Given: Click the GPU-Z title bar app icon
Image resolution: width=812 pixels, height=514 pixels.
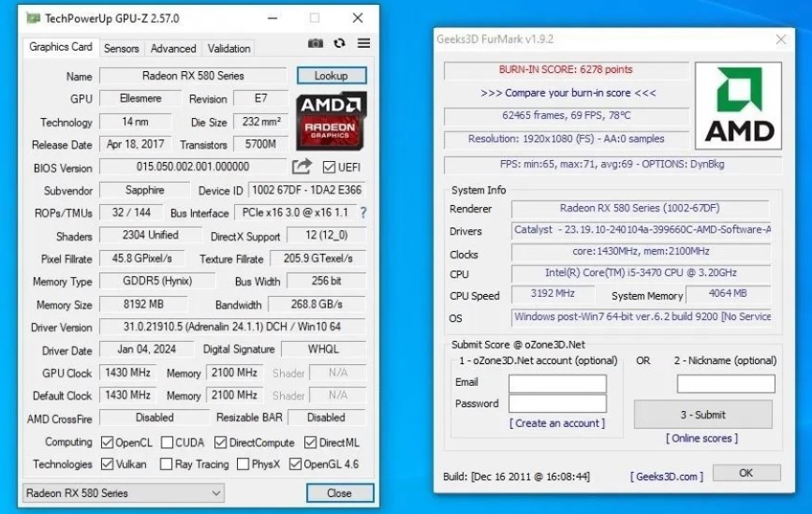Looking at the screenshot, I should point(34,19).
